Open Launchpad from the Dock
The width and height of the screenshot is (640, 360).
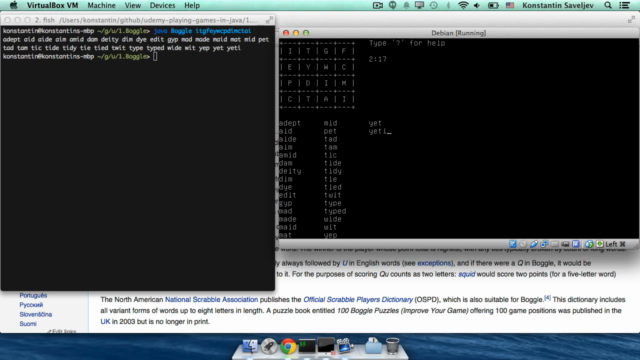click(269, 346)
